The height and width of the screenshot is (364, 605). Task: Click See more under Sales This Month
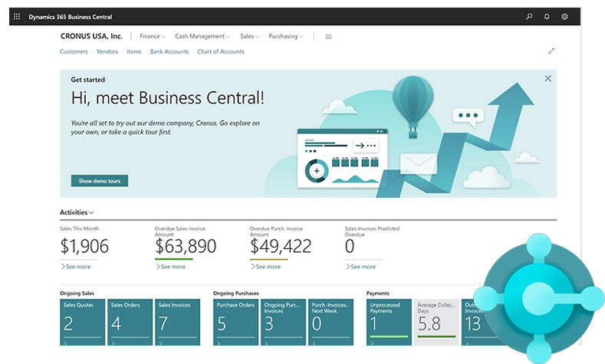click(76, 267)
